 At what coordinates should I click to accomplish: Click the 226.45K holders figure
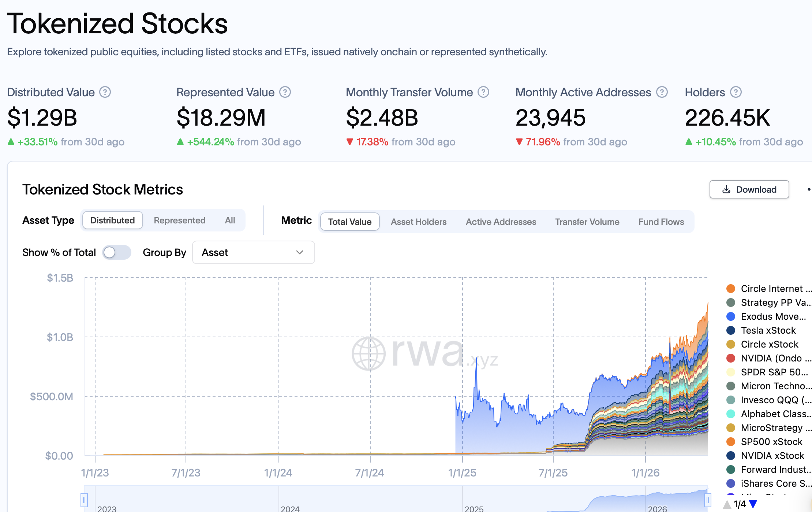(727, 118)
